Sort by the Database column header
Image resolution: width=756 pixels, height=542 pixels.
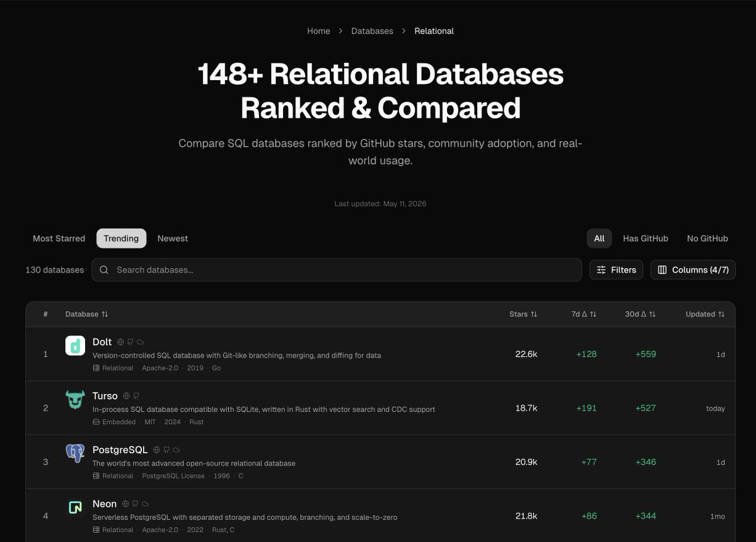[87, 314]
